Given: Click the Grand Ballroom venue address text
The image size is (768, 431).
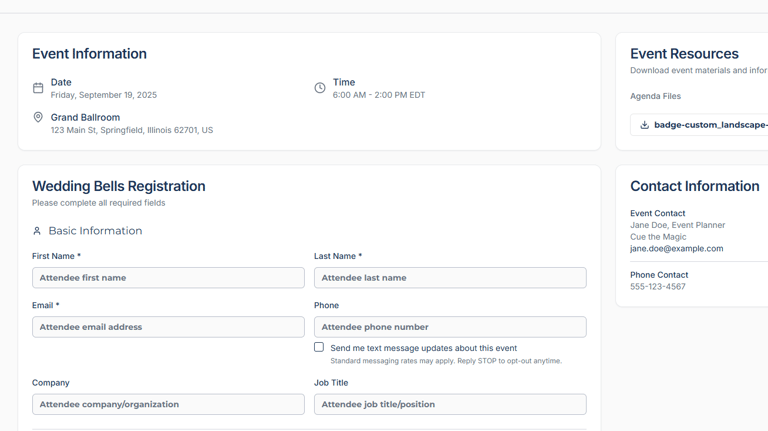Looking at the screenshot, I should coord(131,130).
